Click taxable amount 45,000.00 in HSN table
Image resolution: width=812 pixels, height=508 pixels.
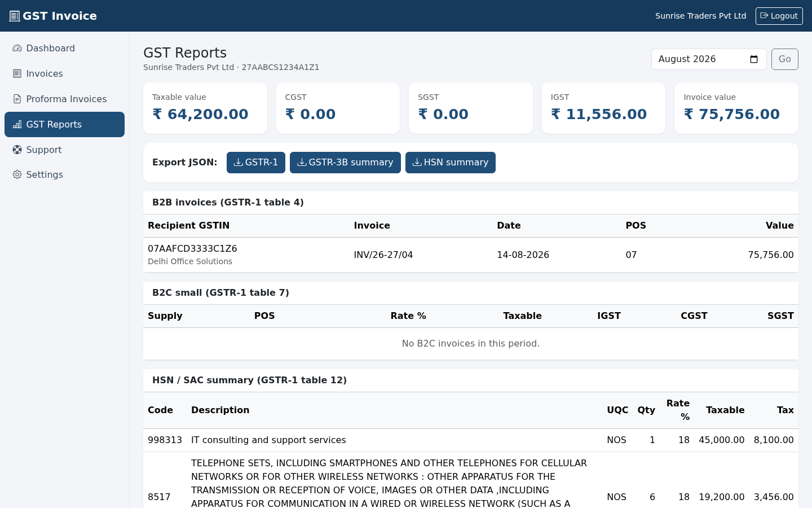tap(722, 440)
